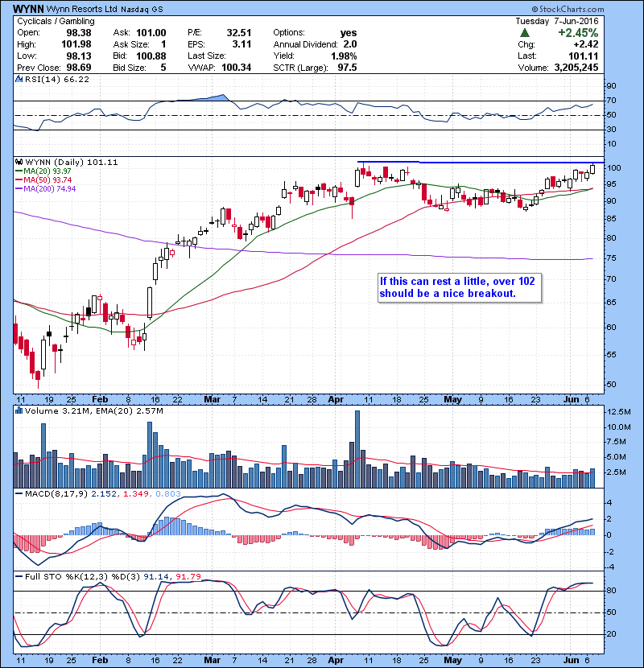
Task: Click the Options value 'yes'
Action: pos(349,33)
